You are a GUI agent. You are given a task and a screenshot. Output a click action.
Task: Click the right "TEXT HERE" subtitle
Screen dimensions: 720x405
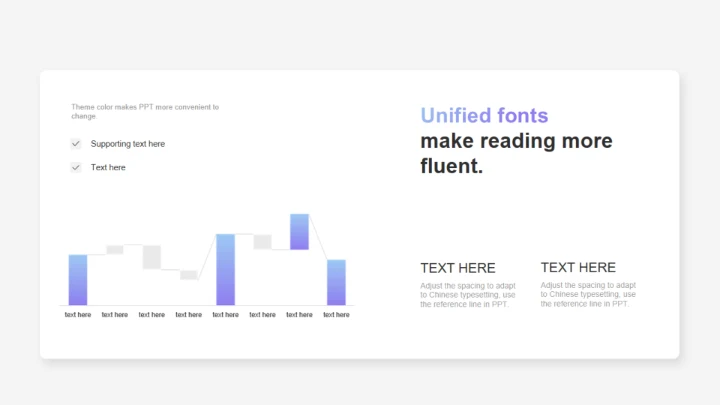[x=578, y=267]
